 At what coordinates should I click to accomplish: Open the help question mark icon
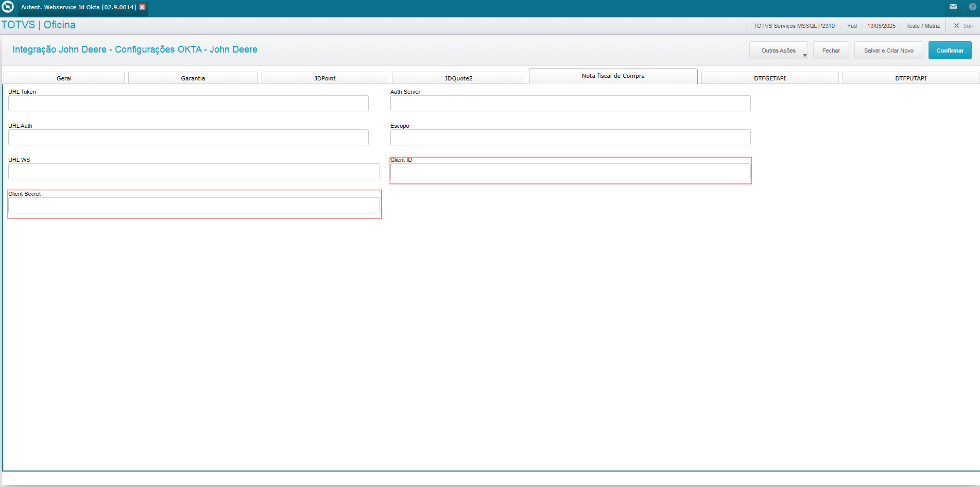click(972, 7)
